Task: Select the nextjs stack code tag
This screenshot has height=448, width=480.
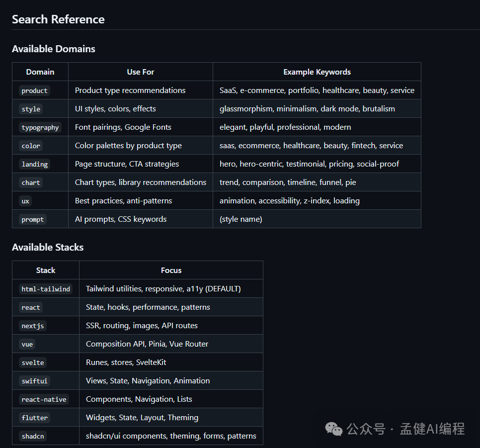Action: [33, 326]
